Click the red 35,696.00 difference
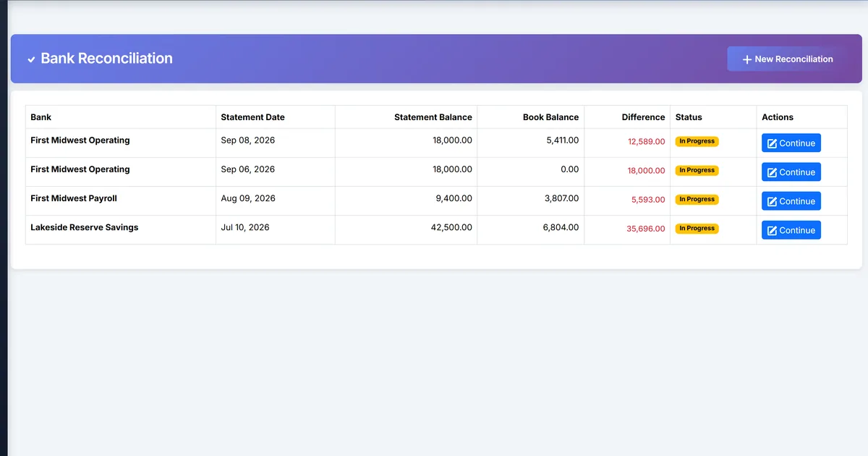The image size is (868, 456). point(646,229)
